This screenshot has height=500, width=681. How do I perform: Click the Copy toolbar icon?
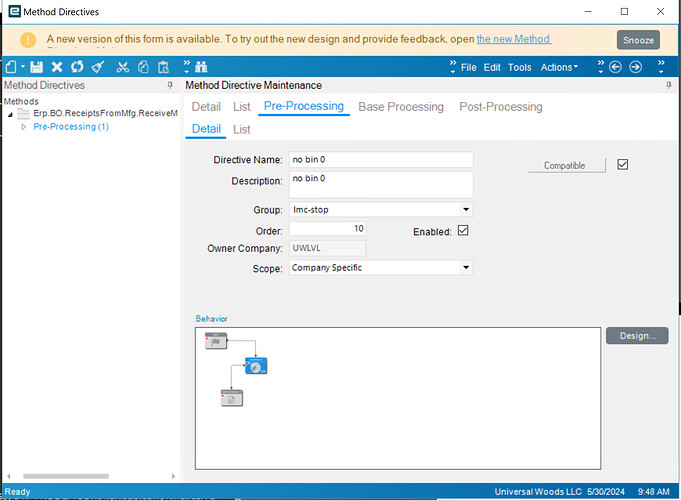coord(143,67)
